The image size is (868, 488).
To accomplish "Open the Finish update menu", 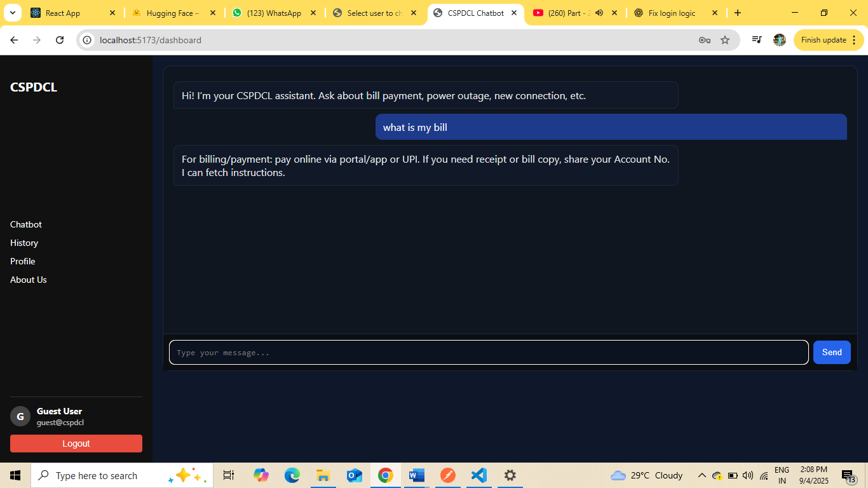I will click(x=828, y=40).
